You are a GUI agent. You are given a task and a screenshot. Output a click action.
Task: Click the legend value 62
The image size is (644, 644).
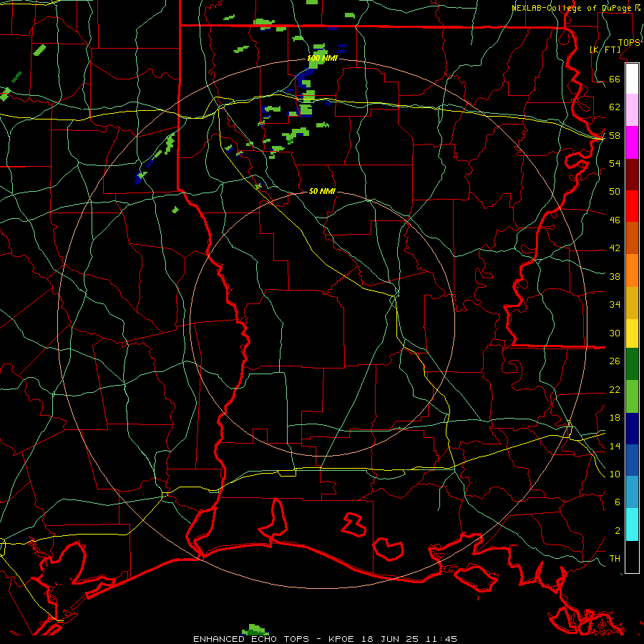pyautogui.click(x=615, y=107)
